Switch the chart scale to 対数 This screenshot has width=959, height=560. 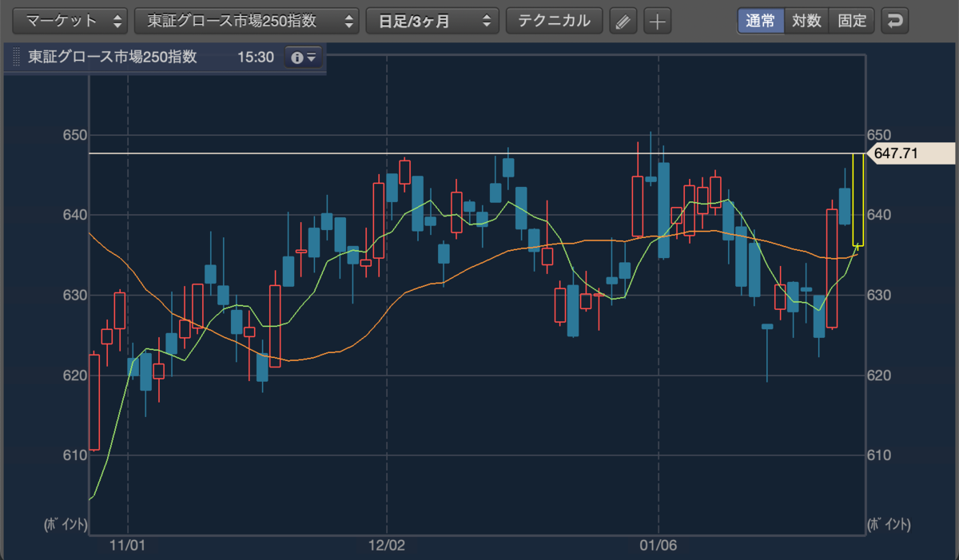(x=806, y=21)
